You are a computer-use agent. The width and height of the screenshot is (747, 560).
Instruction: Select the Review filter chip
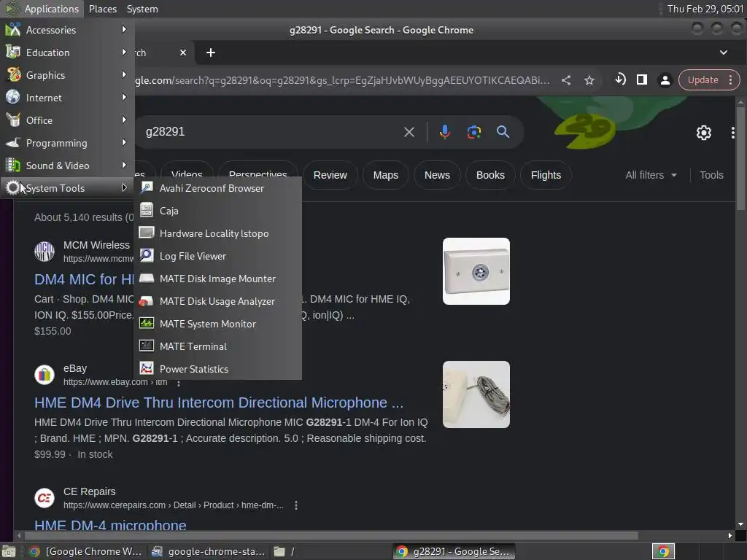pyautogui.click(x=330, y=175)
